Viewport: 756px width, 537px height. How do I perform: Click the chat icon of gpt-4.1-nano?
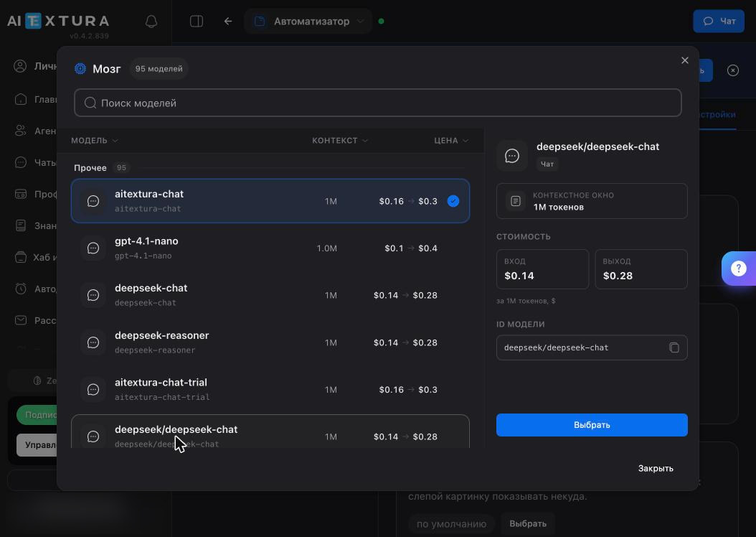click(93, 248)
